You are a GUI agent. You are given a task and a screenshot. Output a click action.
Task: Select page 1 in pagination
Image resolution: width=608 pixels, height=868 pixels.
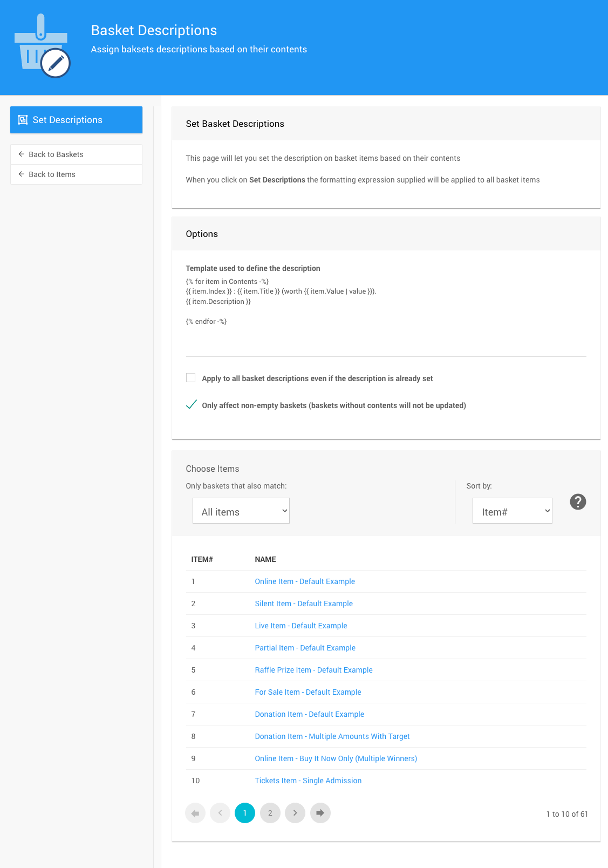245,813
